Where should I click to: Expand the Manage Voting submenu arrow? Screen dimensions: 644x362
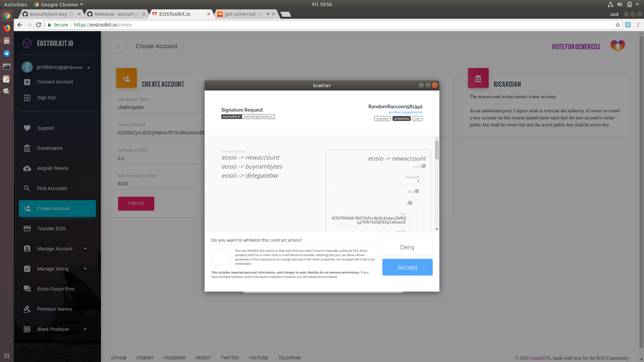(85, 269)
